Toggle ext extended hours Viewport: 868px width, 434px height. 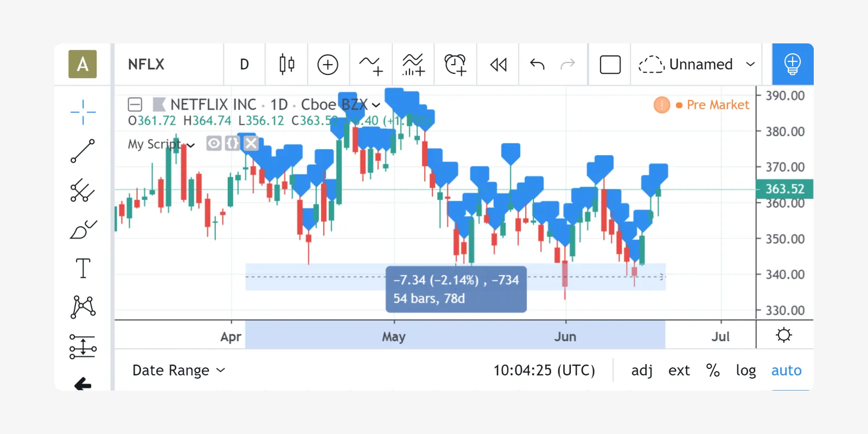[679, 370]
